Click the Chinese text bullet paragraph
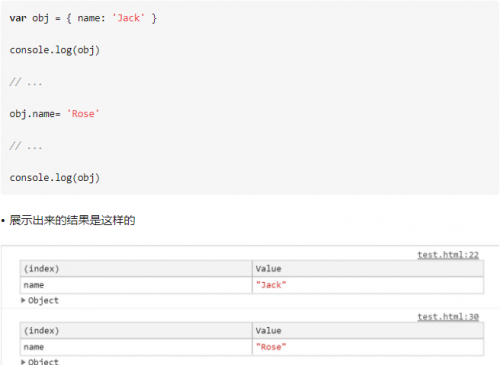 click(x=72, y=220)
